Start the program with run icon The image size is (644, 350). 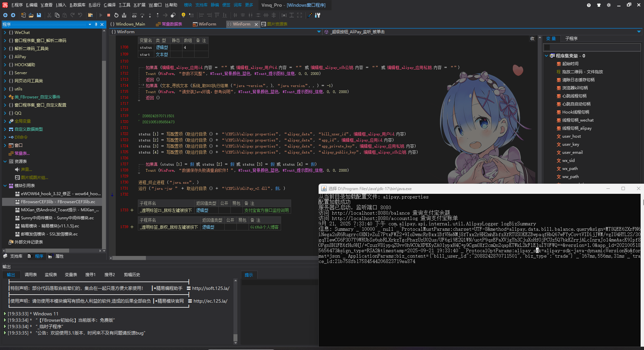click(x=101, y=15)
